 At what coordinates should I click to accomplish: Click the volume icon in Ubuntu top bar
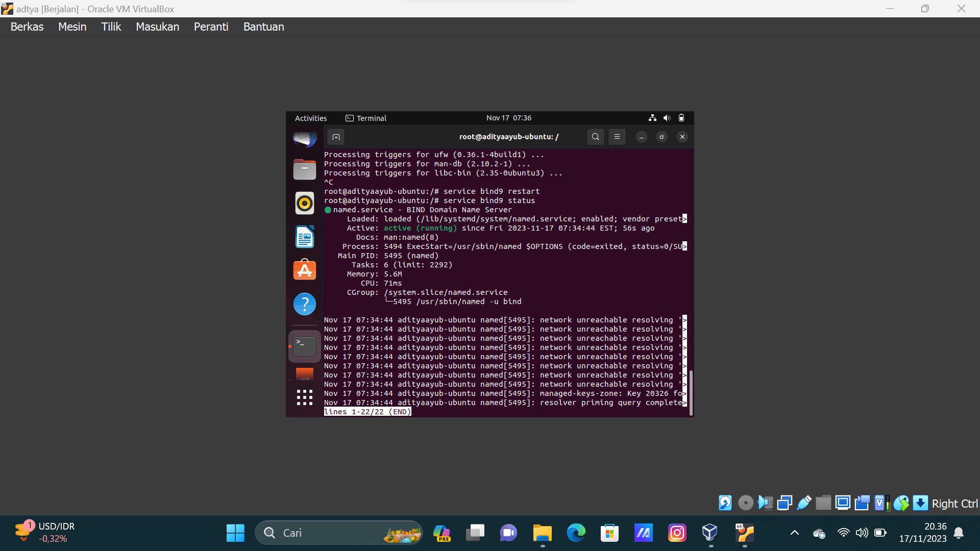pos(667,118)
